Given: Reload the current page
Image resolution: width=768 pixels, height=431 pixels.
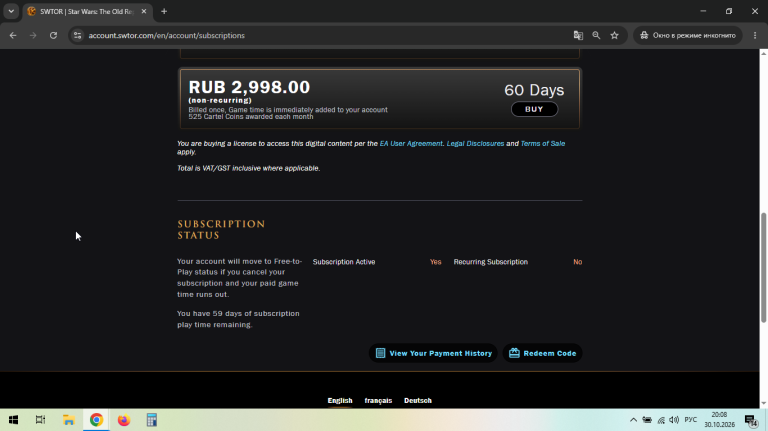Looking at the screenshot, I should [53, 35].
